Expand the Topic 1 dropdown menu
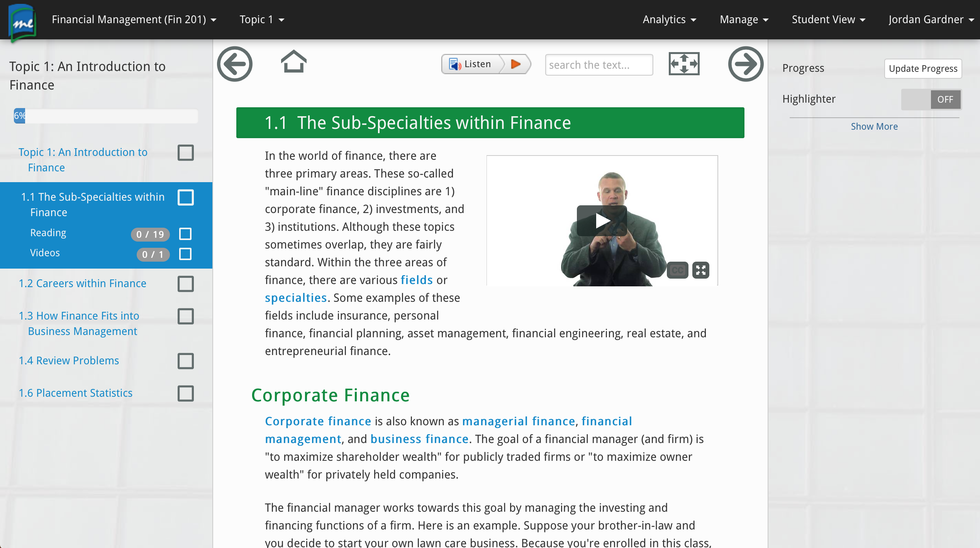The width and height of the screenshot is (980, 548). [x=262, y=20]
